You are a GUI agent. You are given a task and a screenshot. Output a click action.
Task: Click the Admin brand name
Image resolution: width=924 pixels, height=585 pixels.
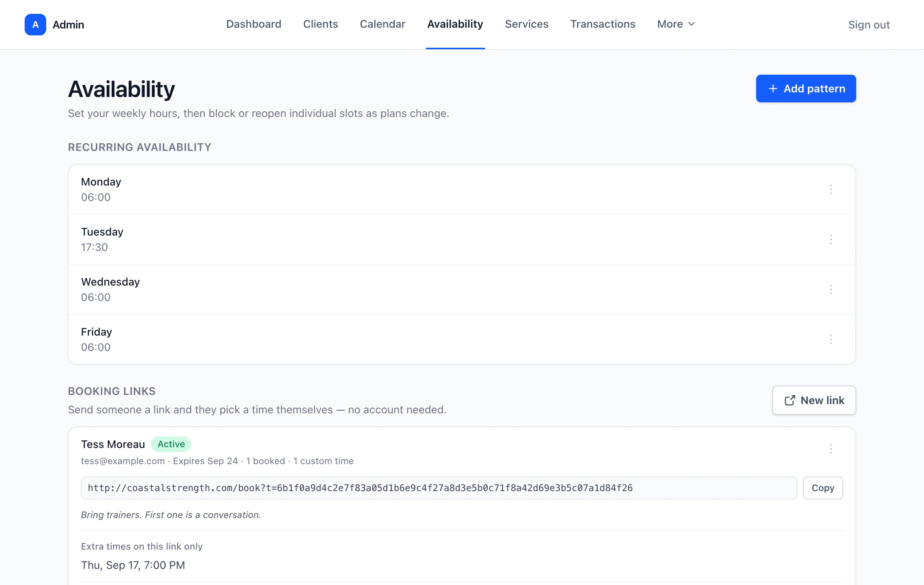coord(68,25)
